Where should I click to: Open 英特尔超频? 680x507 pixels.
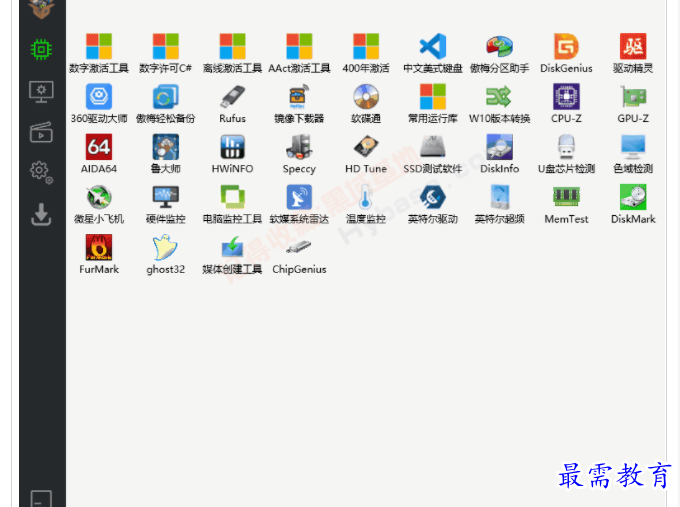pos(500,204)
